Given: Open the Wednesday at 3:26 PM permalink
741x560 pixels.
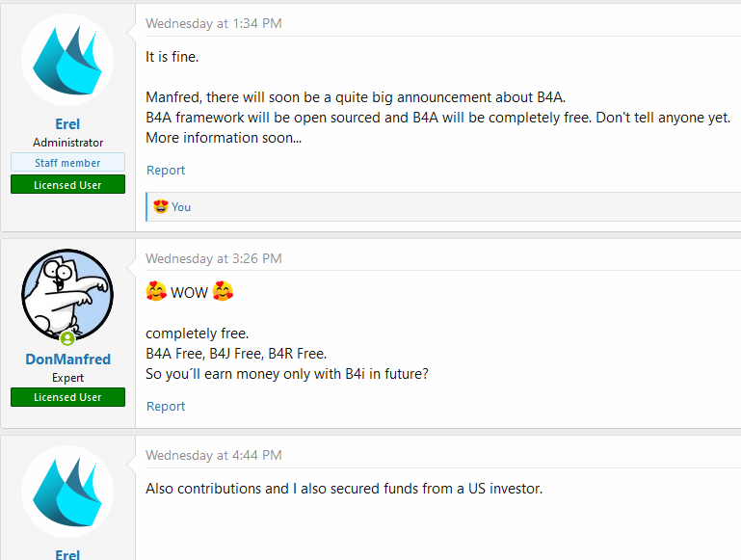Looking at the screenshot, I should click(213, 258).
